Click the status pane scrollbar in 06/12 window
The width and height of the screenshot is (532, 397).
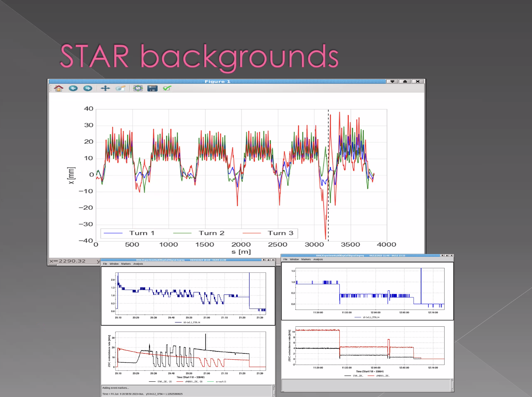tap(452, 385)
